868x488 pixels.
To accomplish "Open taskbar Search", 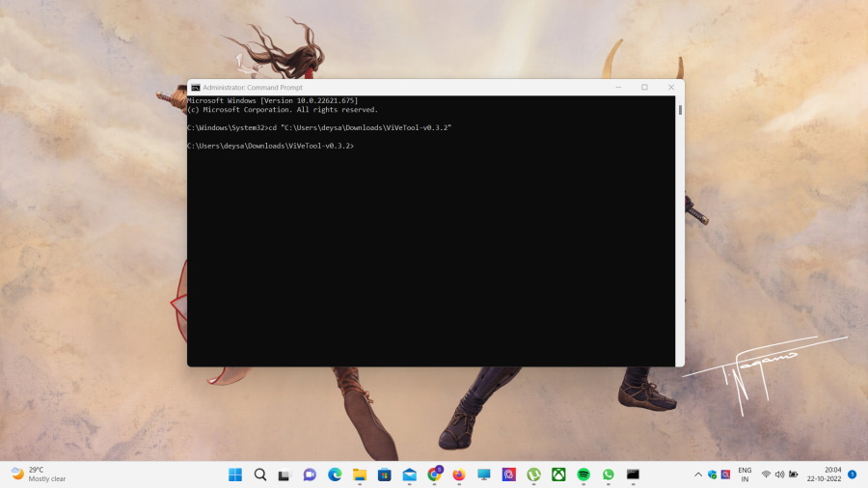I will (260, 474).
